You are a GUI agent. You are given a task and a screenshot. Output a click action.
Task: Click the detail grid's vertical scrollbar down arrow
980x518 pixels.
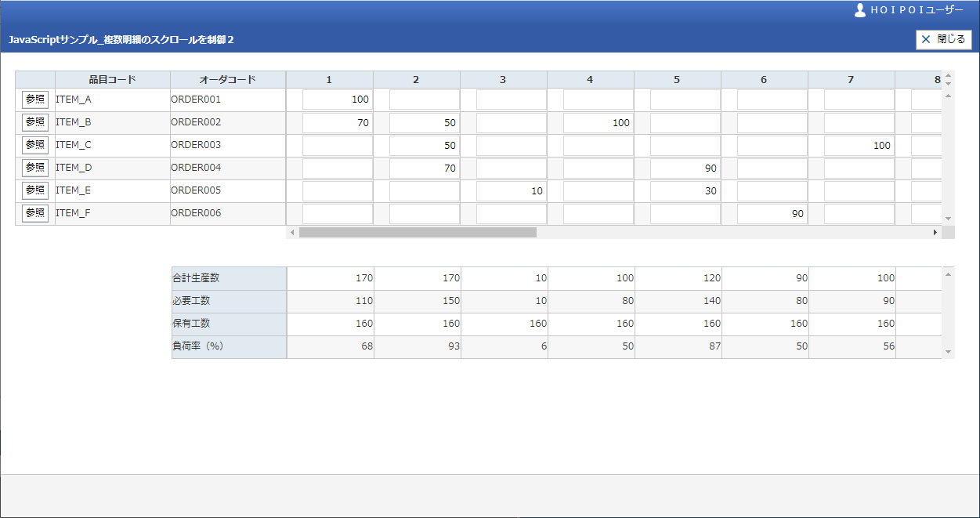point(948,219)
